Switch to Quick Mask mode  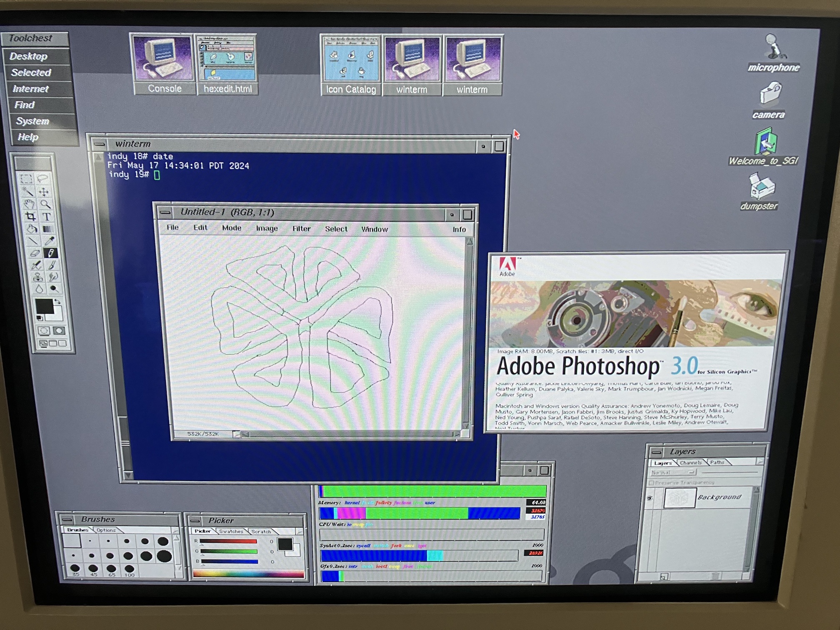[x=59, y=331]
